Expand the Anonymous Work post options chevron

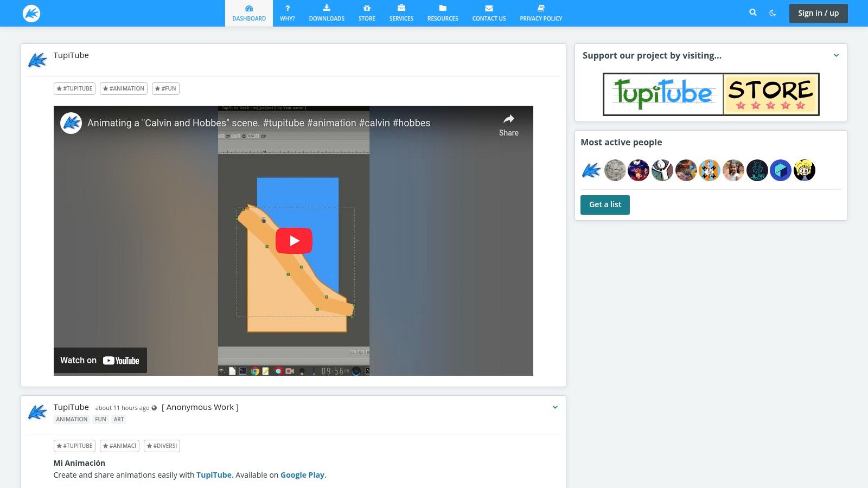[x=555, y=407]
